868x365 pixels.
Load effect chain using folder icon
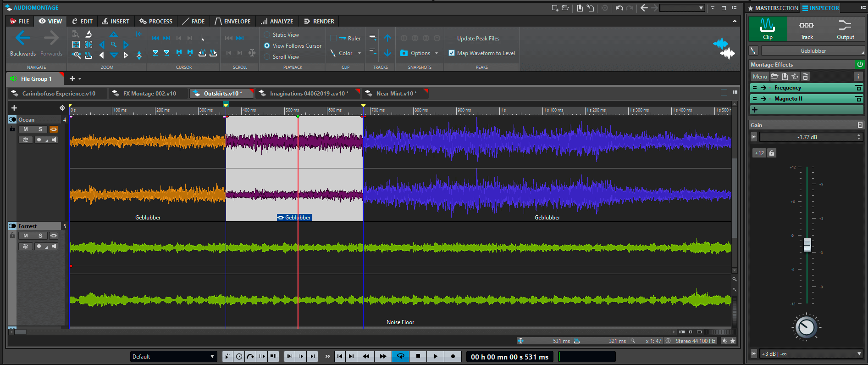coord(774,77)
